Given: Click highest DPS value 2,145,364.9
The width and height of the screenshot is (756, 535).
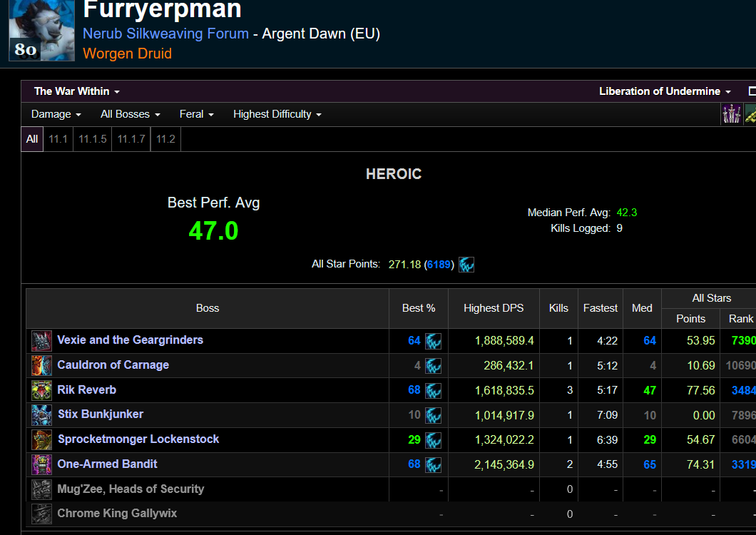Looking at the screenshot, I should (x=504, y=464).
